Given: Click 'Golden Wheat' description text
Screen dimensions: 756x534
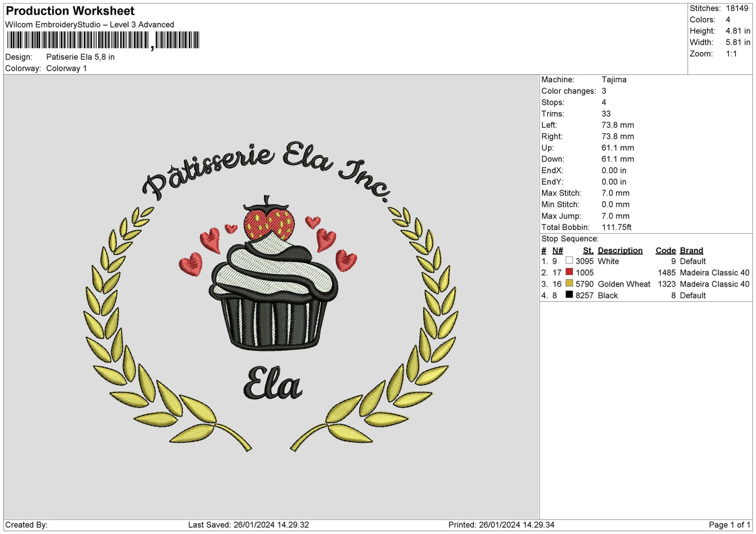Looking at the screenshot, I should 624,284.
